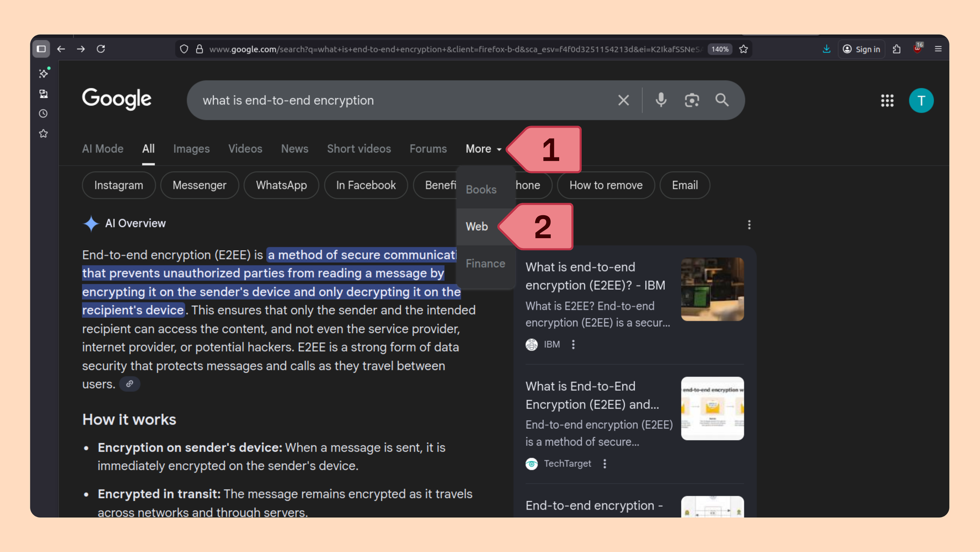Search by image with camera lens icon
This screenshot has width=980, height=552.
click(691, 100)
